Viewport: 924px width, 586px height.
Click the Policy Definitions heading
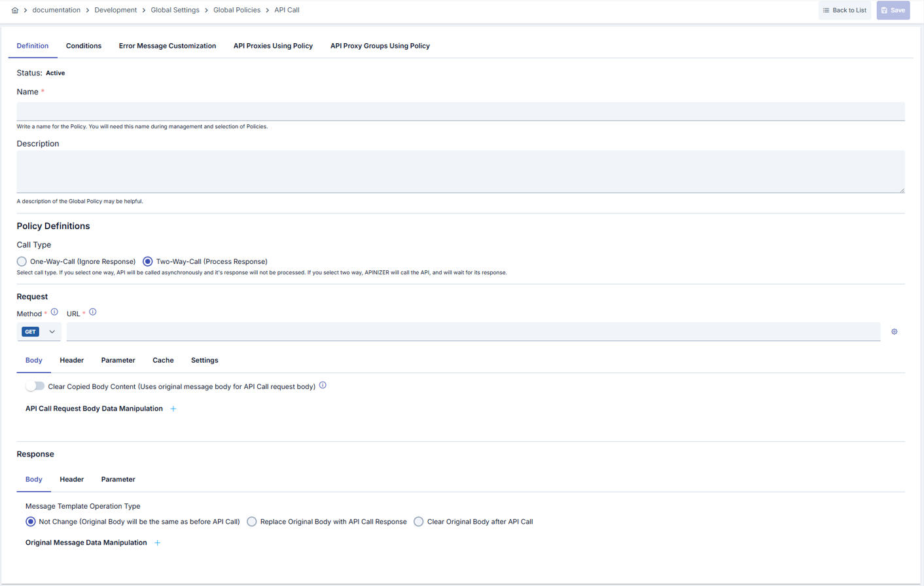coord(54,226)
